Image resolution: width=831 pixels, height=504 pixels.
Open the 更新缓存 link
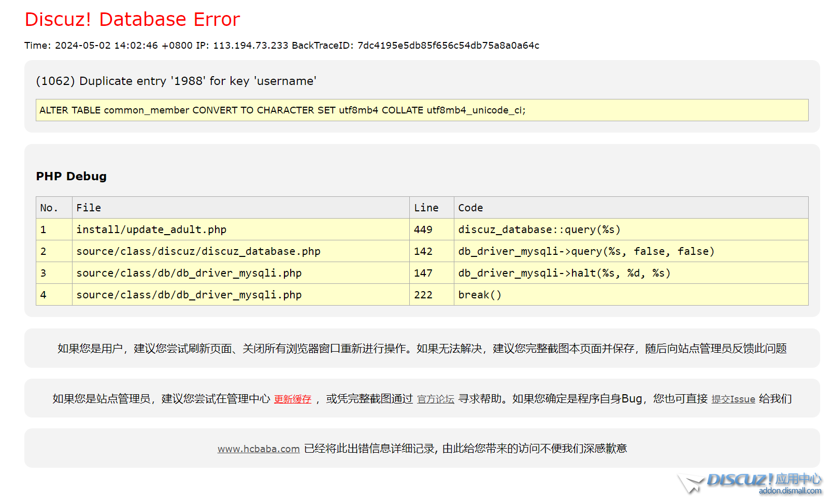tap(292, 399)
